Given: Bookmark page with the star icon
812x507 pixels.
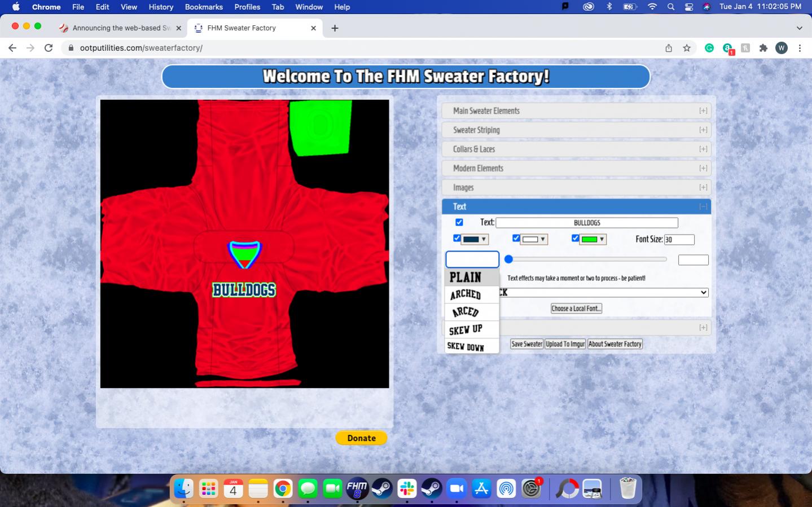Looking at the screenshot, I should click(x=687, y=48).
